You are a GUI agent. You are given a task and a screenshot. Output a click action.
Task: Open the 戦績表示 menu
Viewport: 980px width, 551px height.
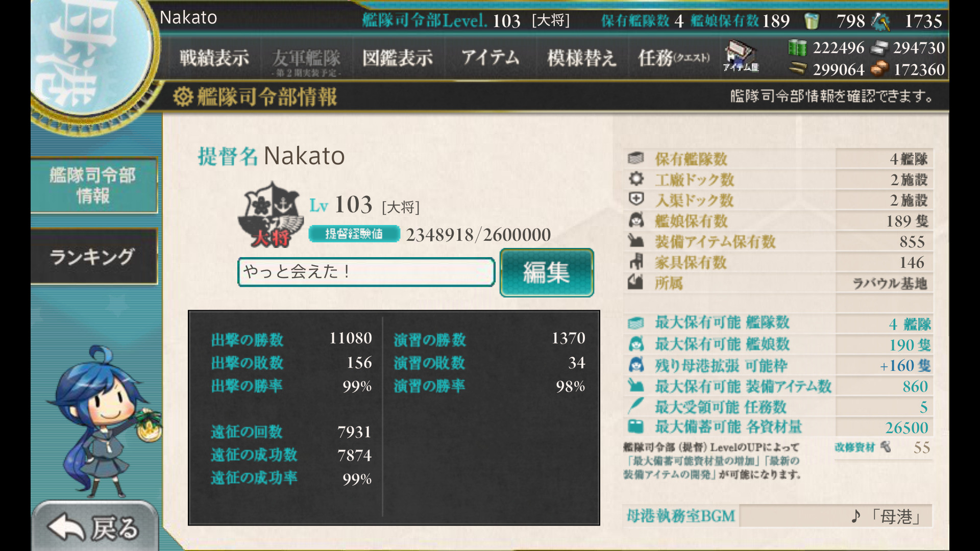[x=214, y=58]
